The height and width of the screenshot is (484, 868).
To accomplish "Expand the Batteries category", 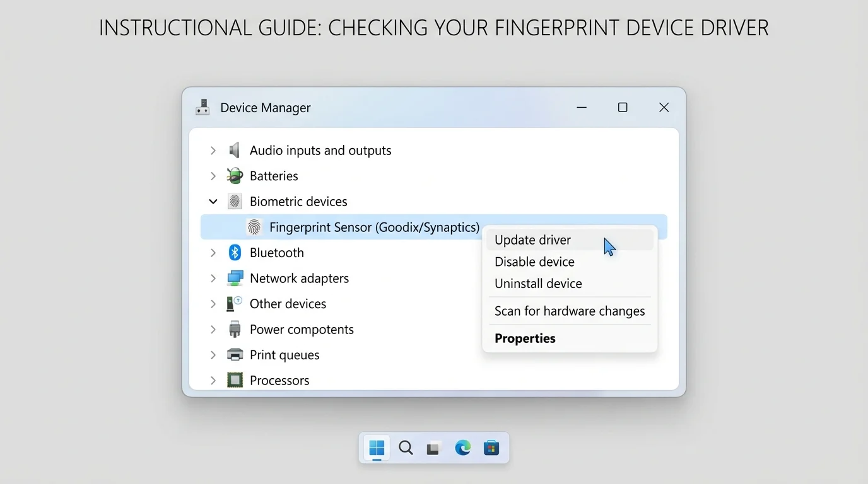I will pos(213,176).
